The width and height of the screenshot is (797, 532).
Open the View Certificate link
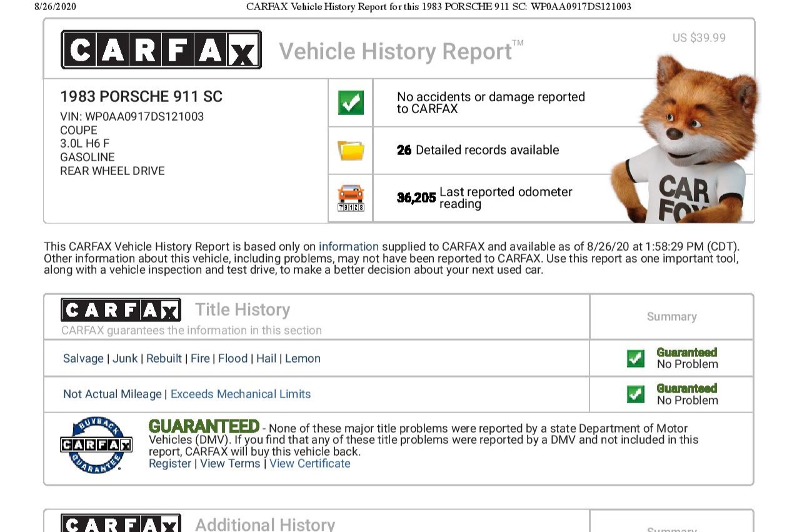pyautogui.click(x=310, y=463)
